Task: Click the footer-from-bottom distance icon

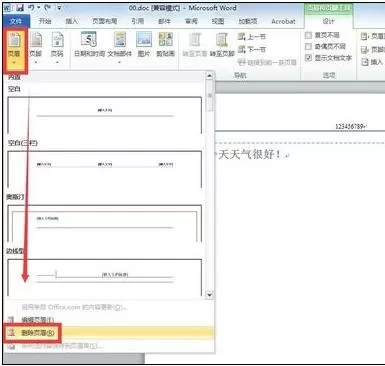Action: 364,50
